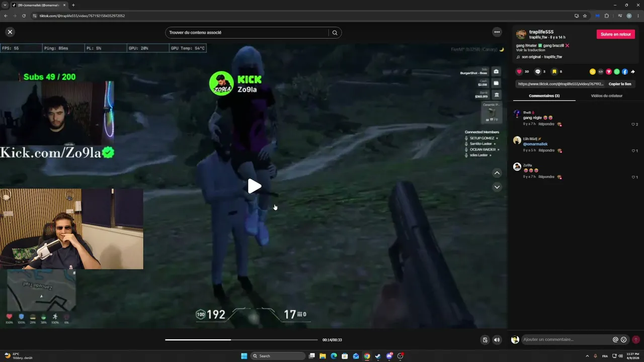Seek using the video progress bar
Screen dimensions: 644x362
[242, 340]
